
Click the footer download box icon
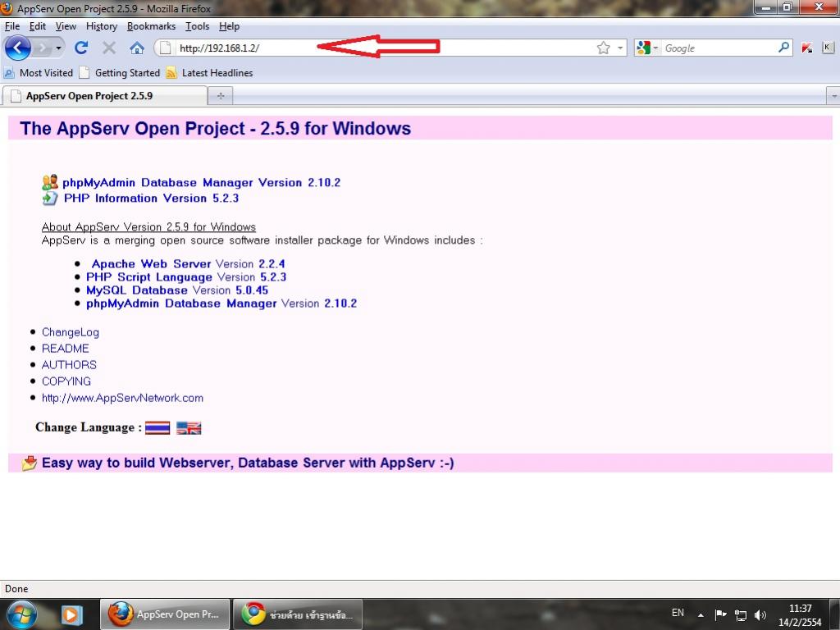point(30,463)
